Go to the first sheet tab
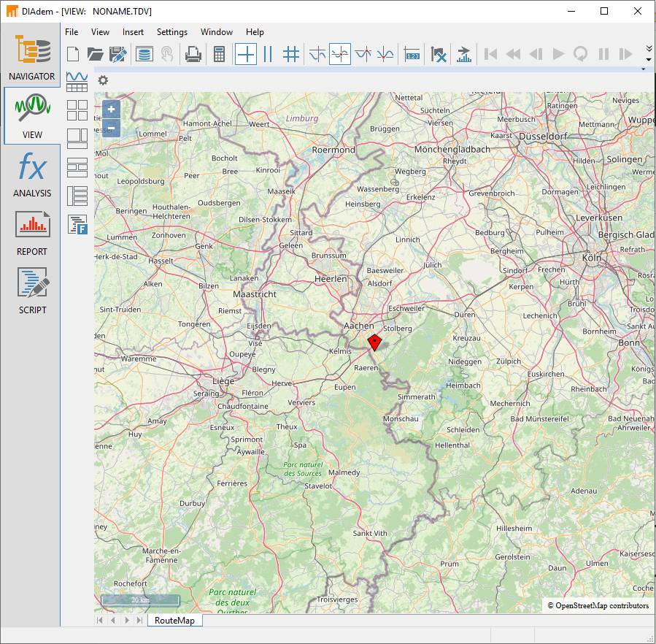Image resolution: width=656 pixels, height=644 pixels. tap(99, 621)
